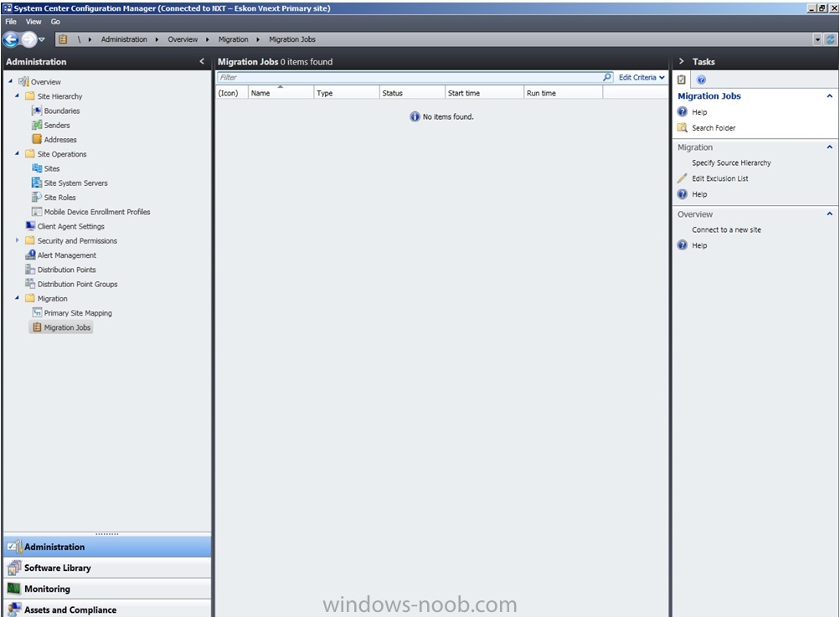Click Help under Migration Jobs section
This screenshot has height=617, width=840.
699,112
